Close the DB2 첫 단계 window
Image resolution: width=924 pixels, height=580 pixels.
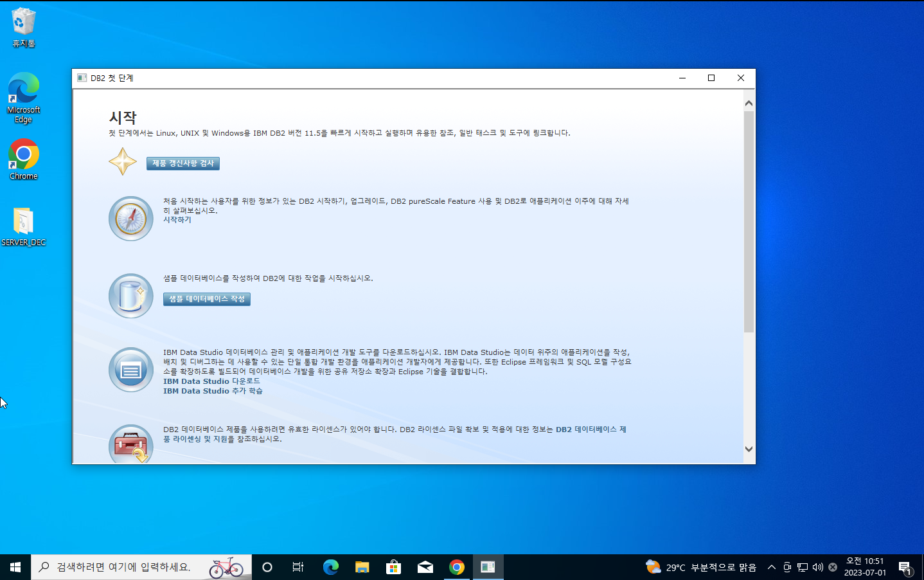(x=741, y=78)
